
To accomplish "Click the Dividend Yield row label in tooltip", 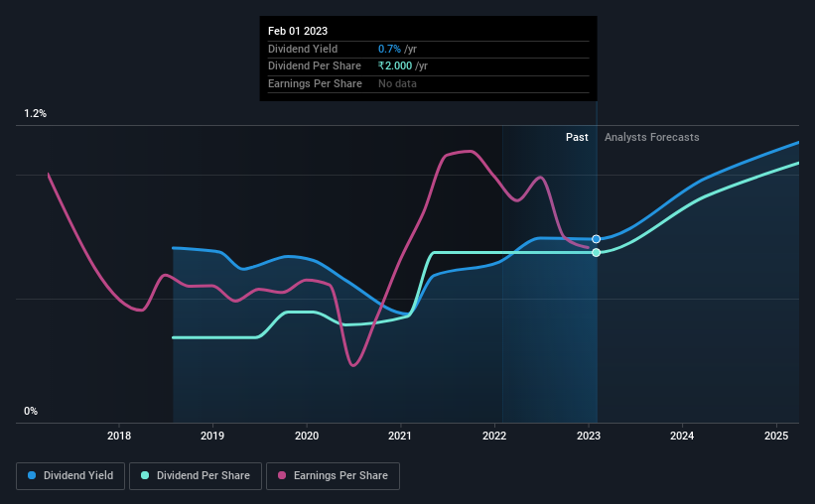I will pos(303,49).
